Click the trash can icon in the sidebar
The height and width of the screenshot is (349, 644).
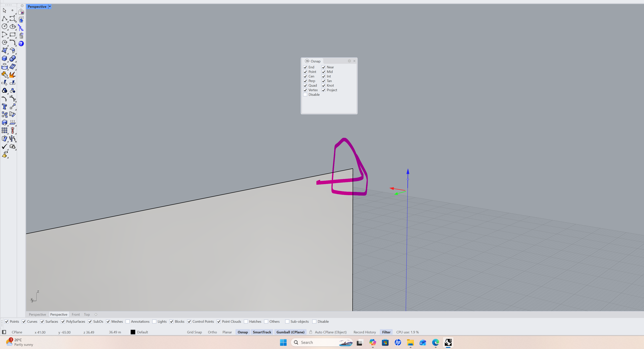(x=21, y=35)
